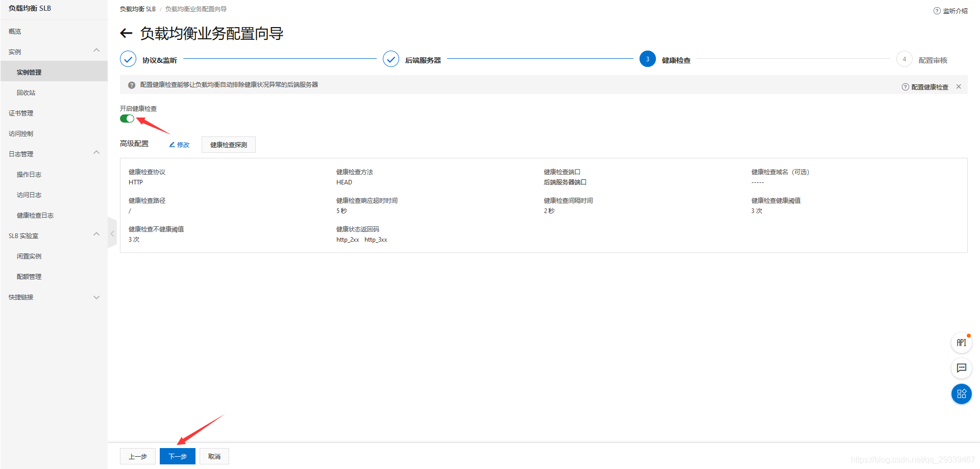The height and width of the screenshot is (469, 980).
Task: Click the http_3xx status code value
Action: 376,240
